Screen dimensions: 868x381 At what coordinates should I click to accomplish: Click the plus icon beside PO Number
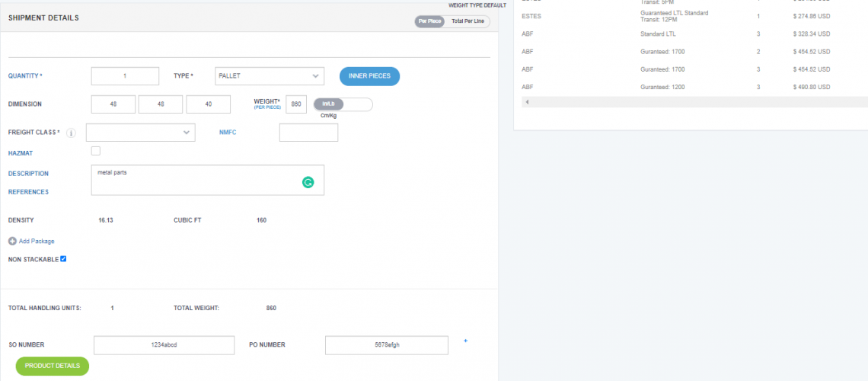click(x=465, y=341)
